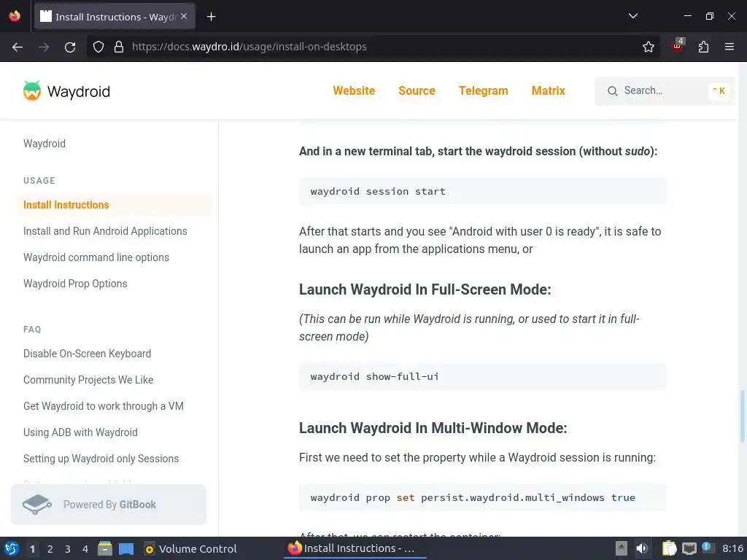The height and width of the screenshot is (560, 747).
Task: Open the network tray icon
Action: pyautogui.click(x=689, y=548)
